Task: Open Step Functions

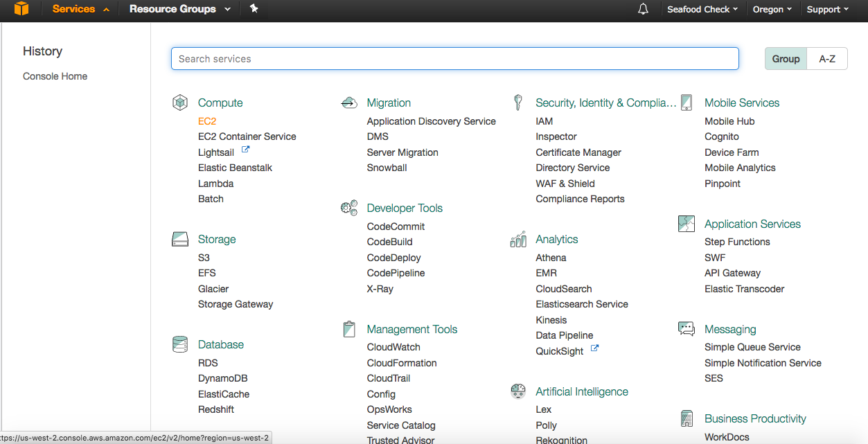Action: 737,242
